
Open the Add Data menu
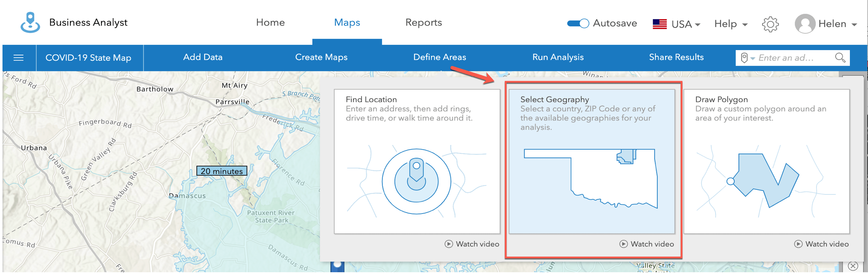[x=203, y=57]
